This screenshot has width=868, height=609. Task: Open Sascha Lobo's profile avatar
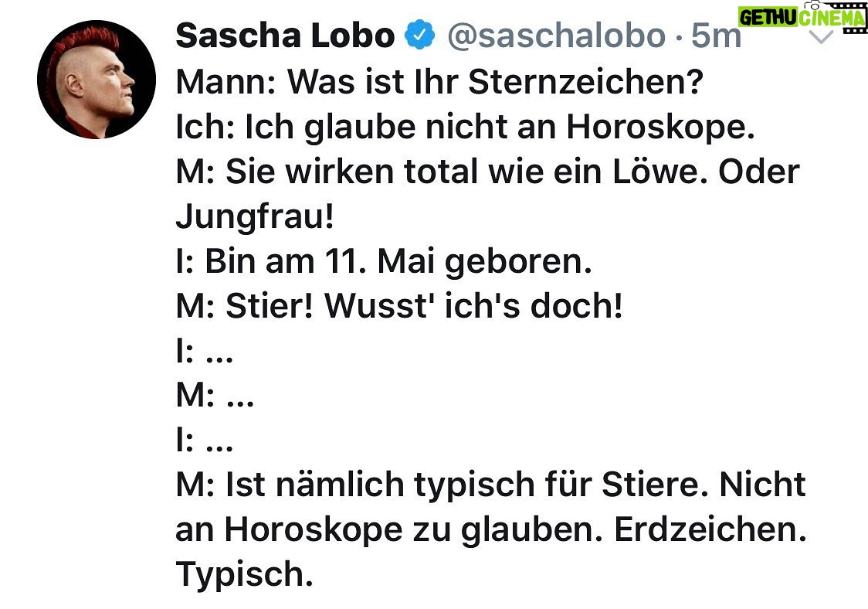tap(97, 80)
